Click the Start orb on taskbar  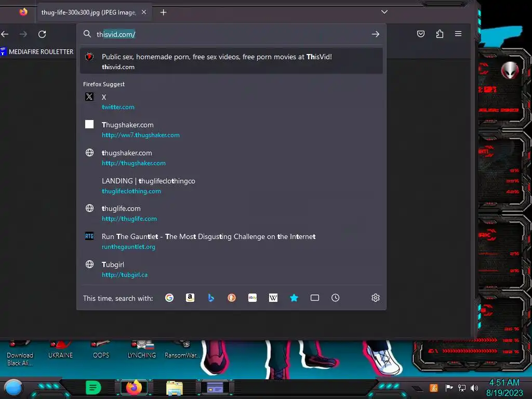[x=14, y=388]
